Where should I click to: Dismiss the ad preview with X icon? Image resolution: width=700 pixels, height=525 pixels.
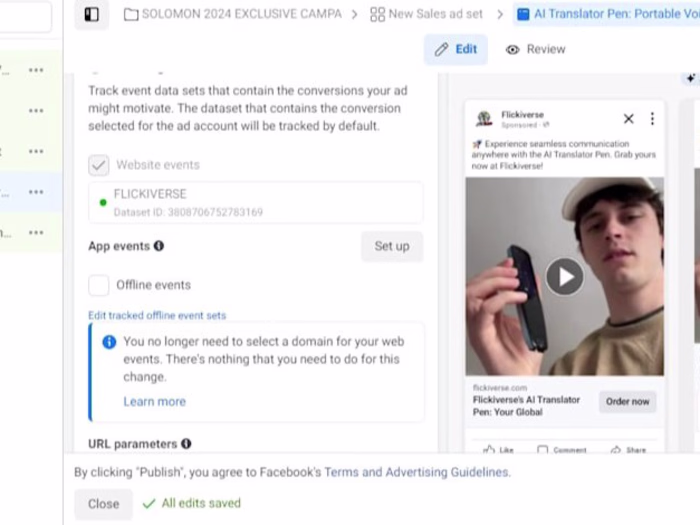(x=629, y=119)
